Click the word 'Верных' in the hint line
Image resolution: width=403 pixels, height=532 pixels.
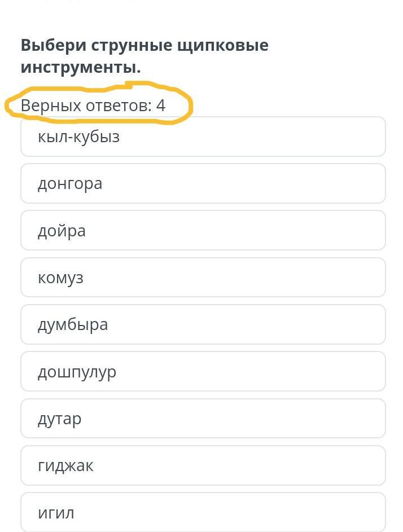point(51,105)
